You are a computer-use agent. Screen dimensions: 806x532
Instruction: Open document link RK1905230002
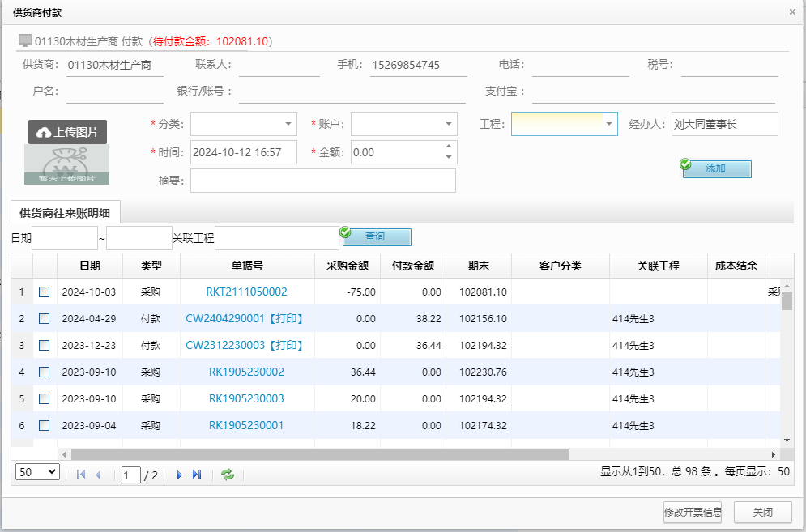pos(246,372)
